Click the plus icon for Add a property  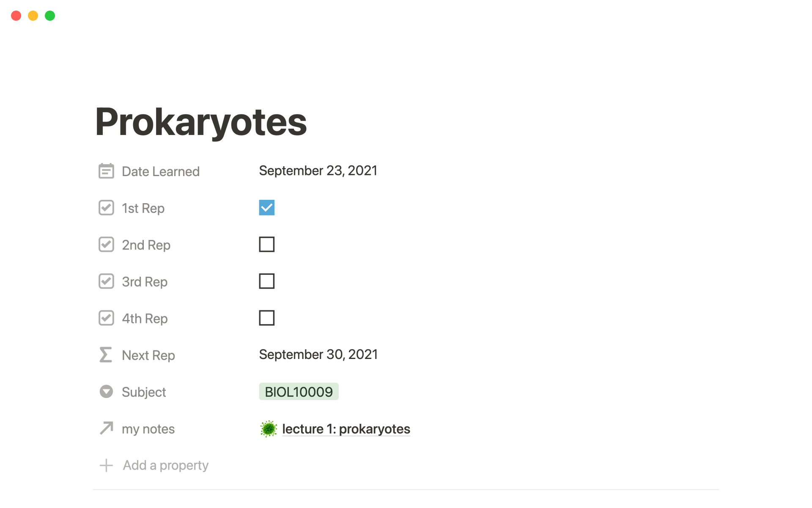pyautogui.click(x=106, y=465)
